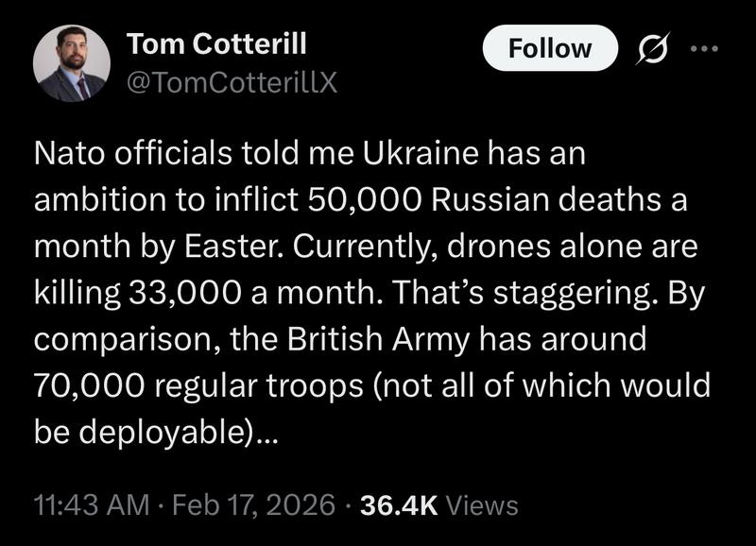756x546 pixels.
Task: Open the 36.4K view count
Action: pos(395,504)
